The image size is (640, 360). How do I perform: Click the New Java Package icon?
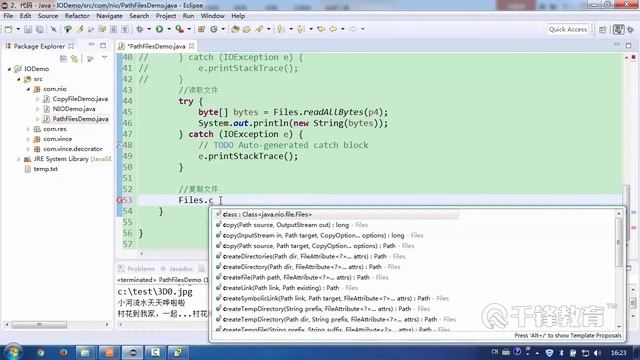point(201,29)
